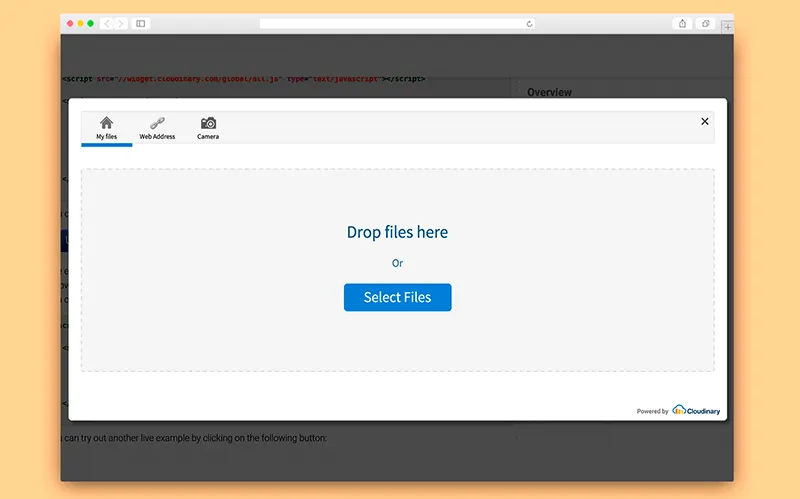
Task: Open the browser share icon
Action: coord(682,23)
